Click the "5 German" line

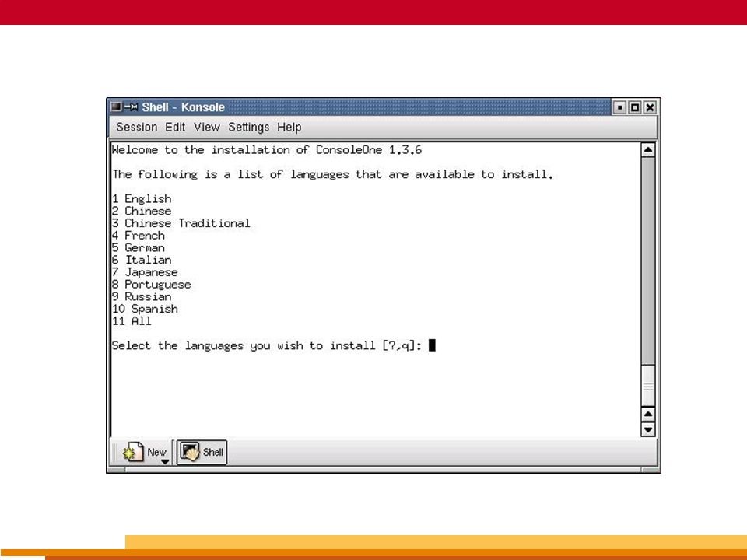(x=139, y=247)
